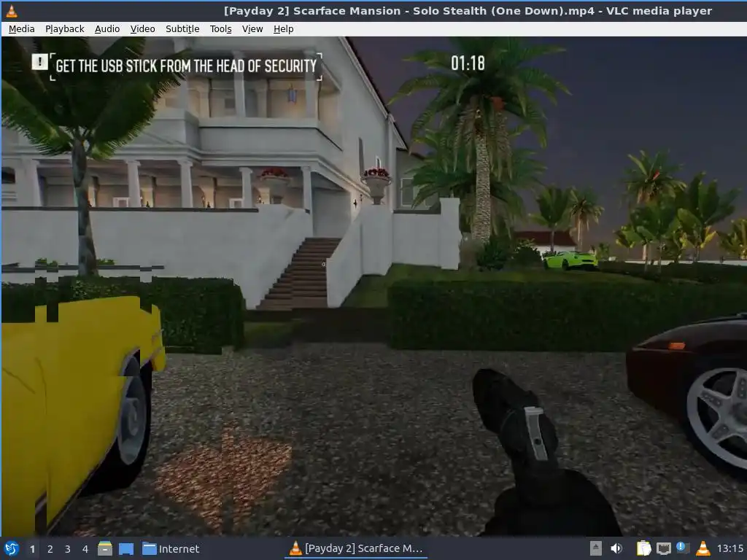Click the video playback area
Image resolution: width=747 pixels, height=560 pixels.
[x=374, y=286]
